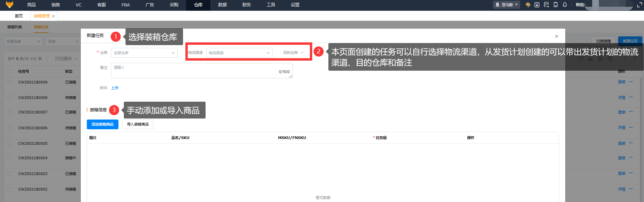Close the 装箱管理 tab with its x icon

tap(53, 16)
